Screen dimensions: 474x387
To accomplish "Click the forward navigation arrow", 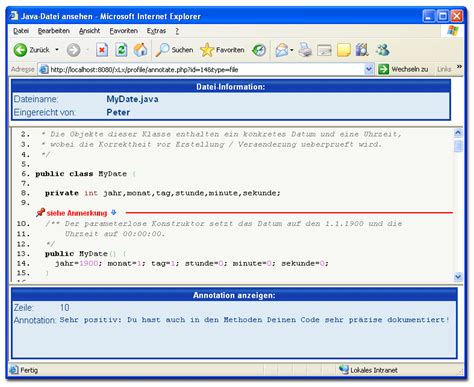I will pos(73,50).
